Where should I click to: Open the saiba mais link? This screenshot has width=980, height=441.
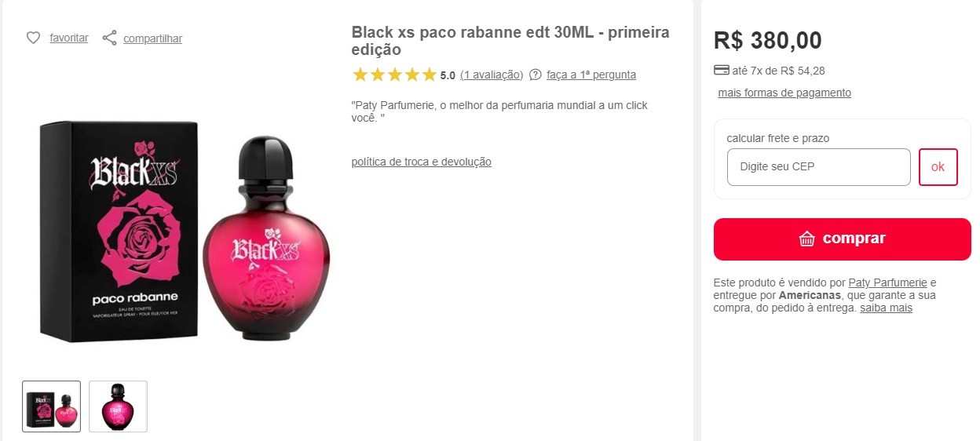point(886,308)
